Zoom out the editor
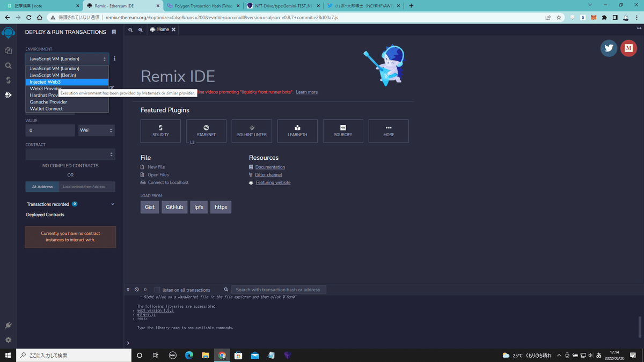 (130, 30)
